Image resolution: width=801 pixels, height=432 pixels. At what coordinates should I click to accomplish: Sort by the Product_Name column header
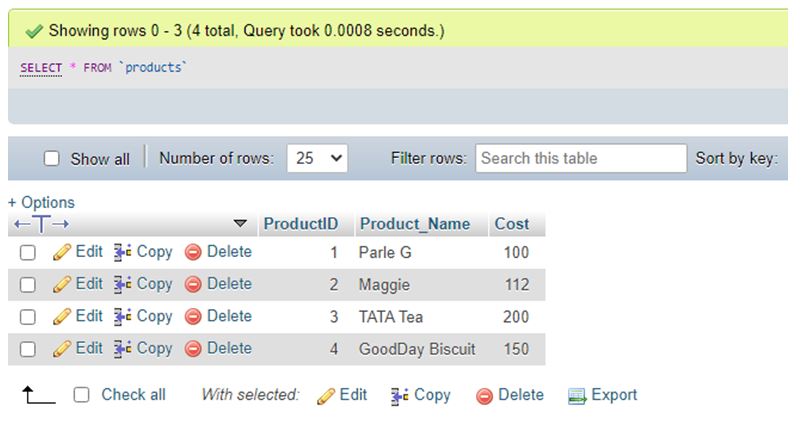[x=414, y=224]
